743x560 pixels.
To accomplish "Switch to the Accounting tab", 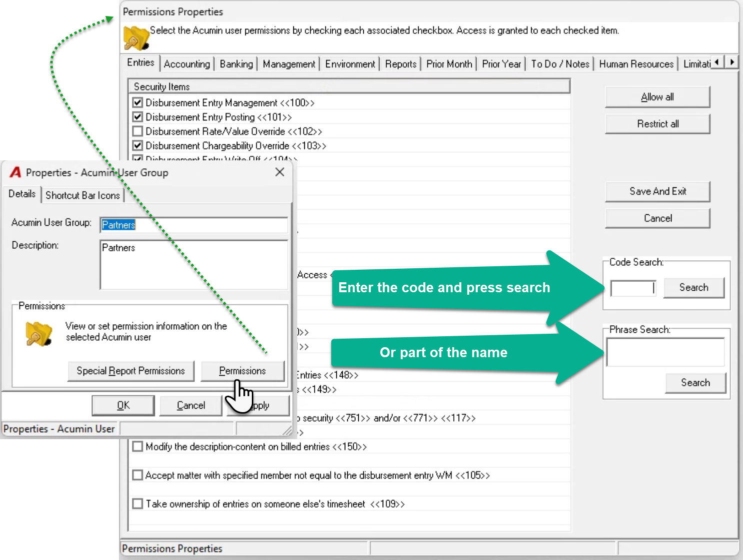I will tap(187, 64).
